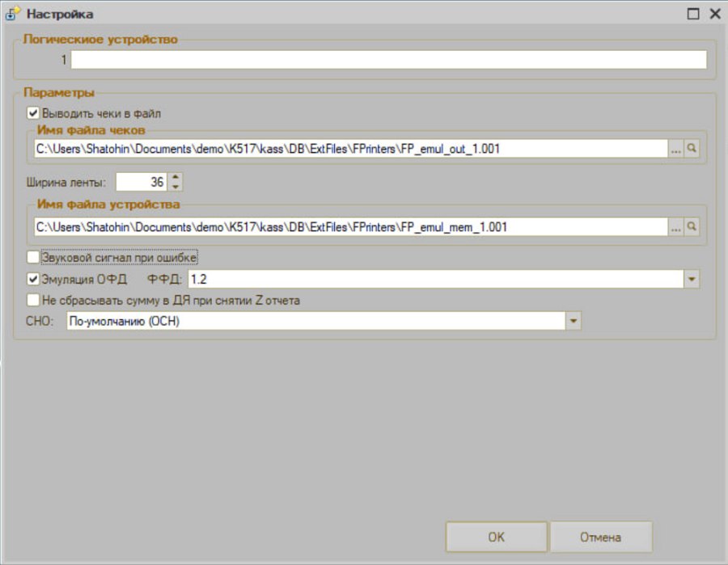The image size is (728, 565).
Task: Check 'Не сбрасывать сумму в ДЯ' option
Action: (33, 300)
